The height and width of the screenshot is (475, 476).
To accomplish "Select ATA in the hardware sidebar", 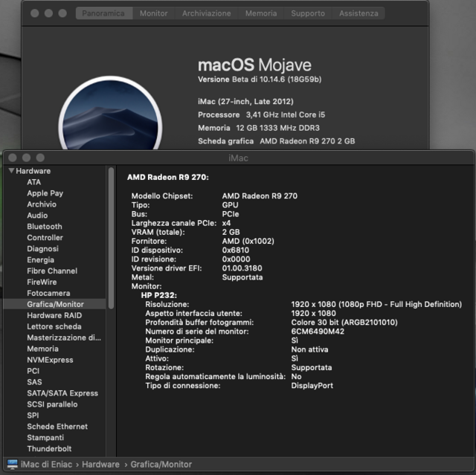I will [x=33, y=182].
